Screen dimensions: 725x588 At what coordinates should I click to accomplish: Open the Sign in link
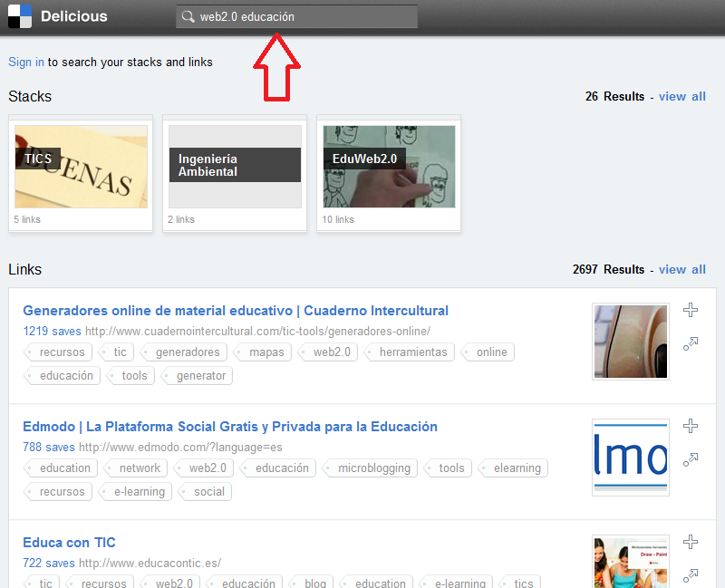tap(26, 62)
